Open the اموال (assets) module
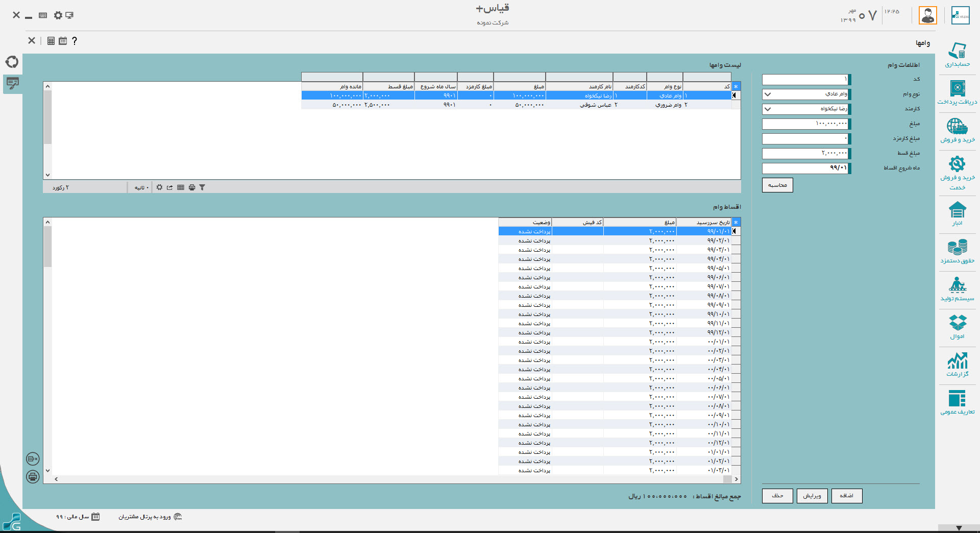 coord(957,327)
